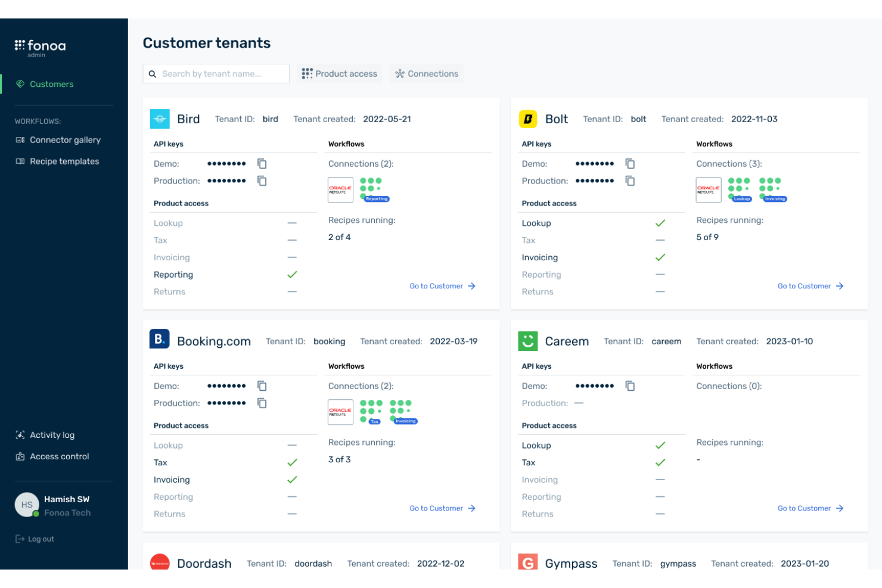
Task: Click the Doordash tenant logo
Action: pyautogui.click(x=160, y=562)
